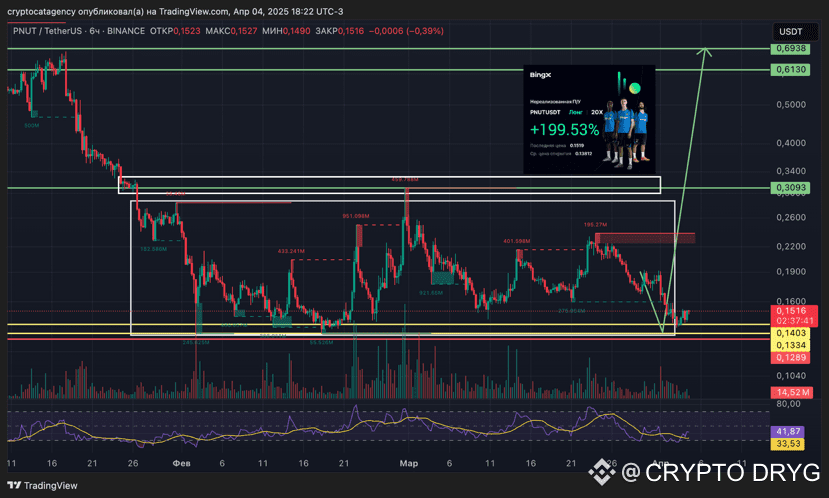Click the Мар date axis label
Image resolution: width=829 pixels, height=498 pixels.
pos(409,464)
